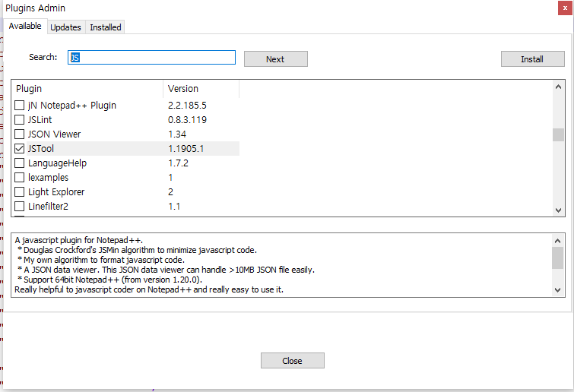Select the Linefilter2 plugin name
This screenshot has height=392, width=574.
(x=48, y=206)
